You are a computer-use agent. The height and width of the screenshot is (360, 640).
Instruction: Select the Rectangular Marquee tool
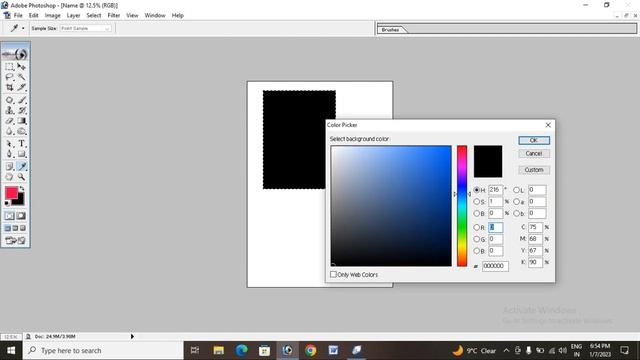pyautogui.click(x=9, y=67)
